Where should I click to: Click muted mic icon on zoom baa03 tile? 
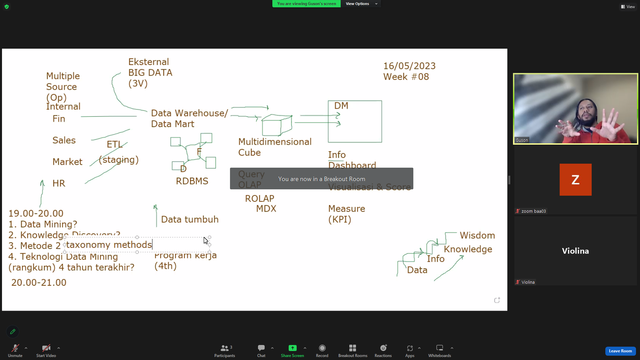click(518, 211)
